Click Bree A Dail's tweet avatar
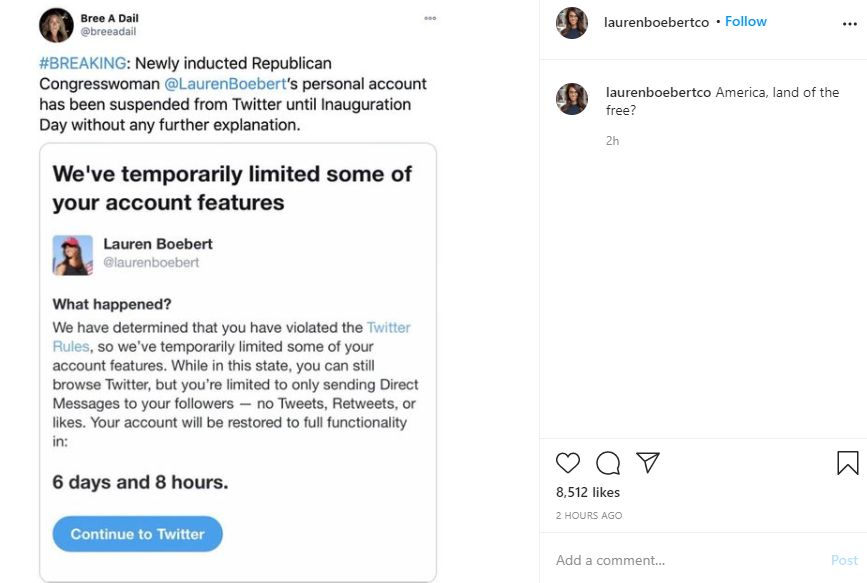Viewport: 867px width, 583px height. pos(56,25)
